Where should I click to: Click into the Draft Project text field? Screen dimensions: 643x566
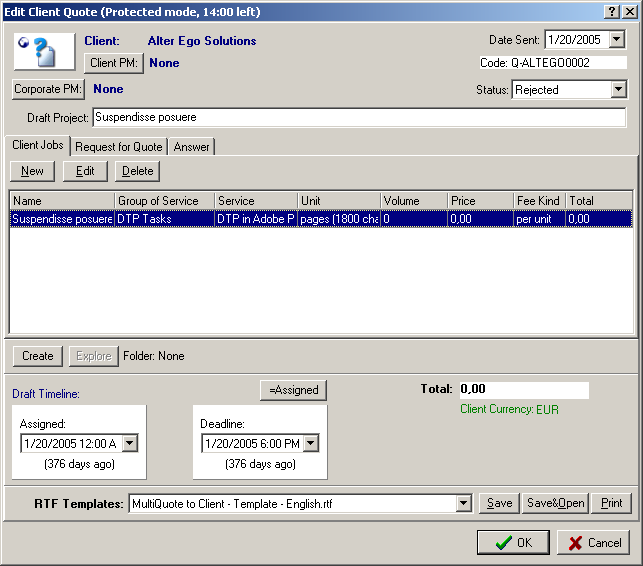(359, 117)
